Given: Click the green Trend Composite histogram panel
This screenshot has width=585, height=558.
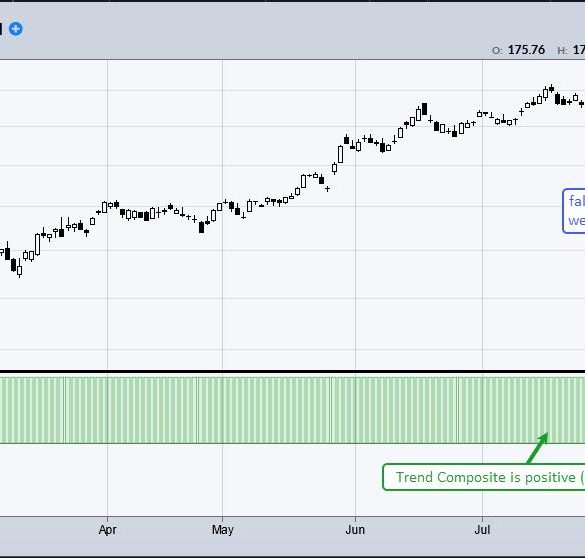Looking at the screenshot, I should [292, 410].
